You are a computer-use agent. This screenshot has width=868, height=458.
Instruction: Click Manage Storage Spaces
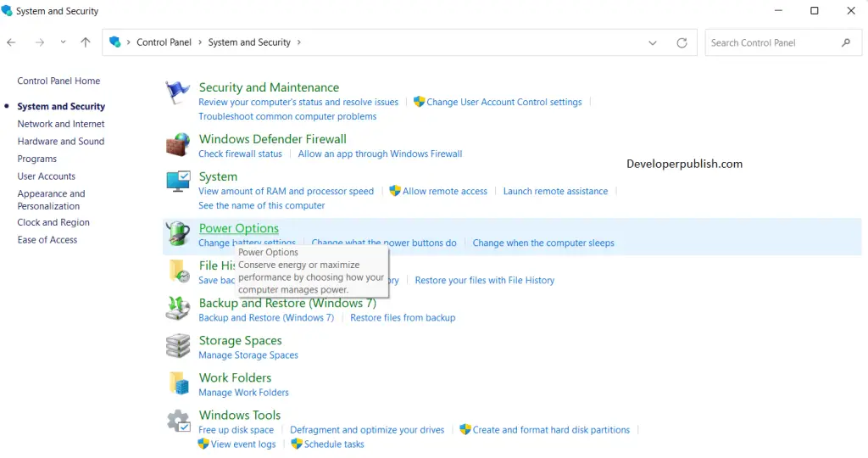coord(248,355)
